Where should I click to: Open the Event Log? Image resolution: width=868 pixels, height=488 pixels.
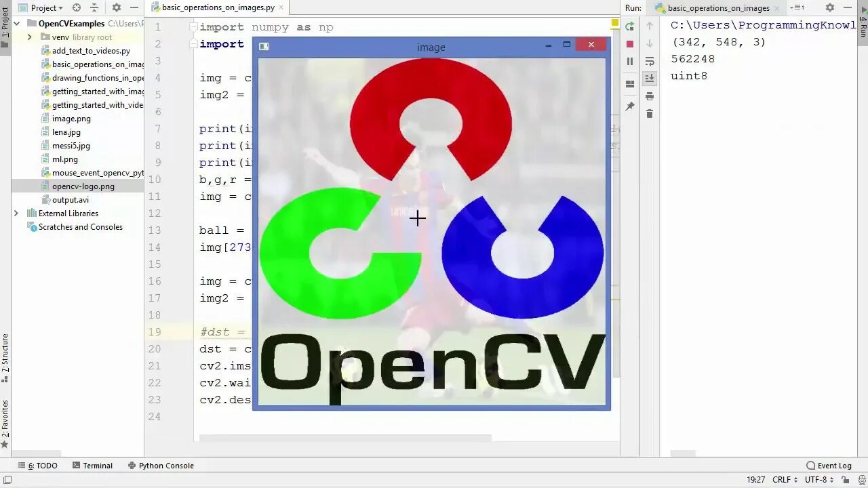(x=829, y=466)
